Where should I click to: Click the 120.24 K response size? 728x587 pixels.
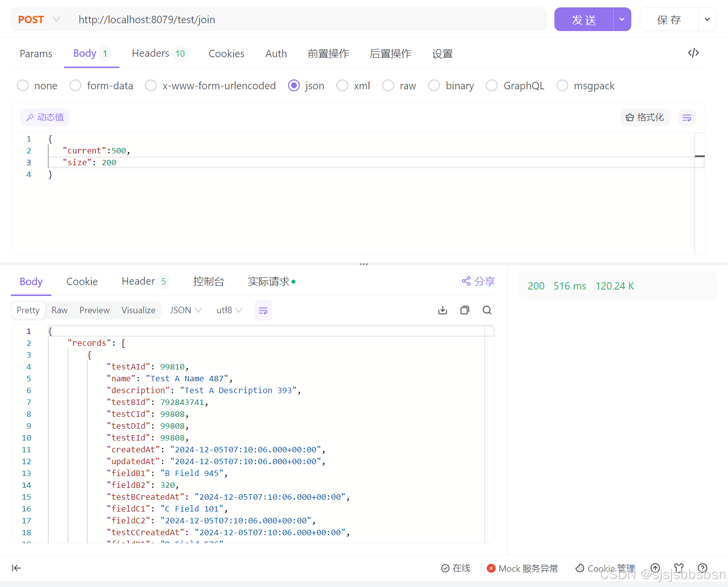pyautogui.click(x=615, y=286)
